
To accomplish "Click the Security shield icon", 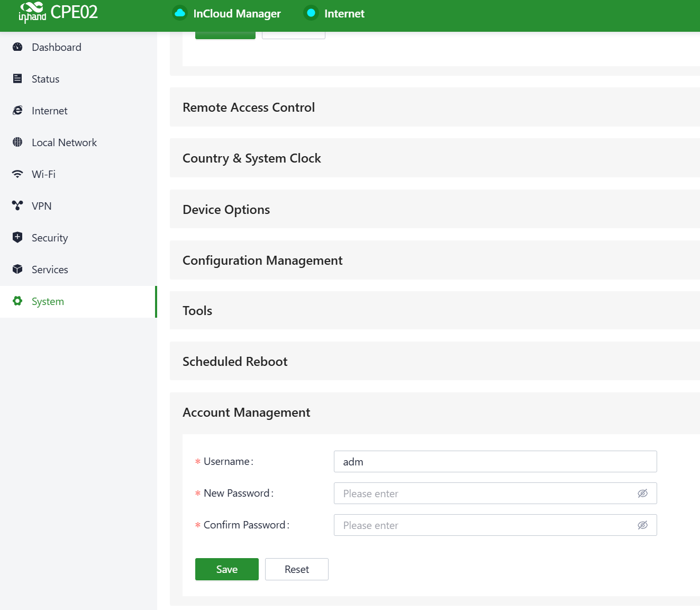I will (17, 237).
